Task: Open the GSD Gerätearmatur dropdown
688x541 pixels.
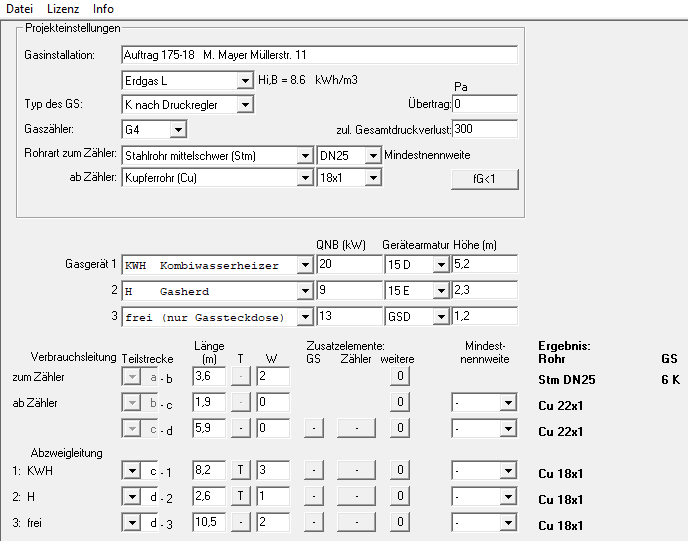Action: pyautogui.click(x=441, y=317)
